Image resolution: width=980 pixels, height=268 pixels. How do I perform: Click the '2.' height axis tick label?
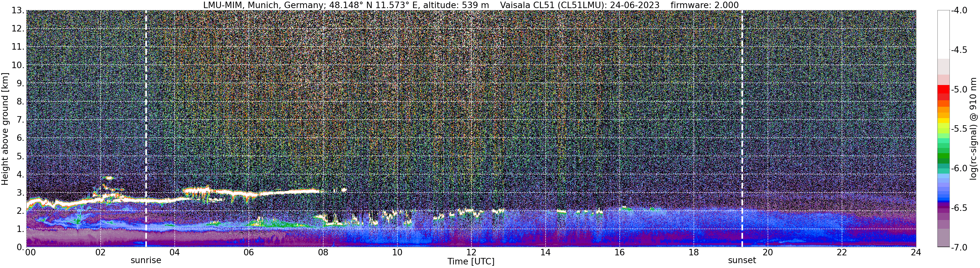point(20,211)
